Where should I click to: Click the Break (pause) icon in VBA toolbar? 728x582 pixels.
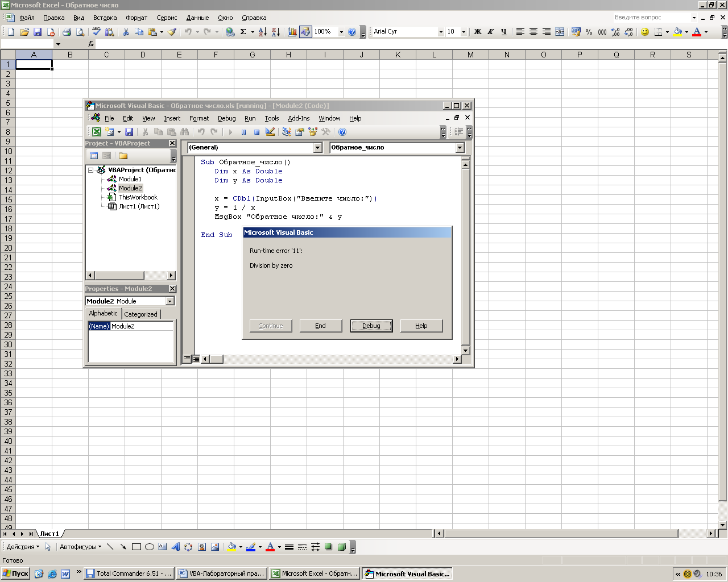coord(243,132)
